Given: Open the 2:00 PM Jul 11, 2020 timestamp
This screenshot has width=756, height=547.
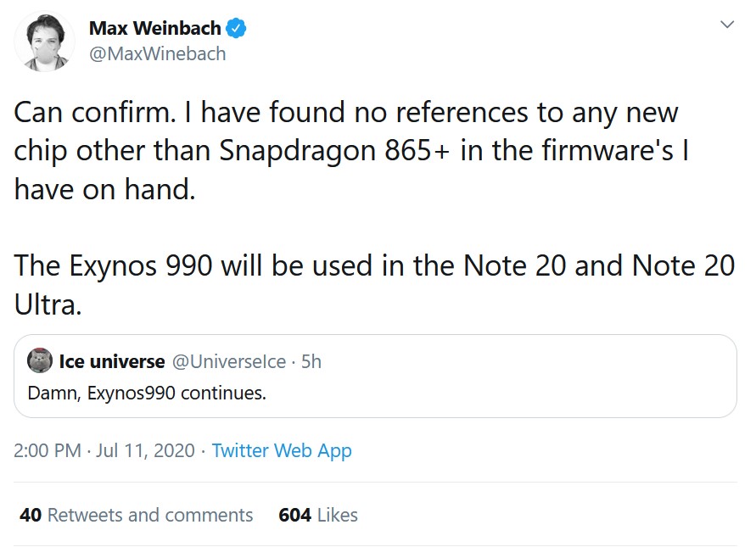Looking at the screenshot, I should pos(104,450).
